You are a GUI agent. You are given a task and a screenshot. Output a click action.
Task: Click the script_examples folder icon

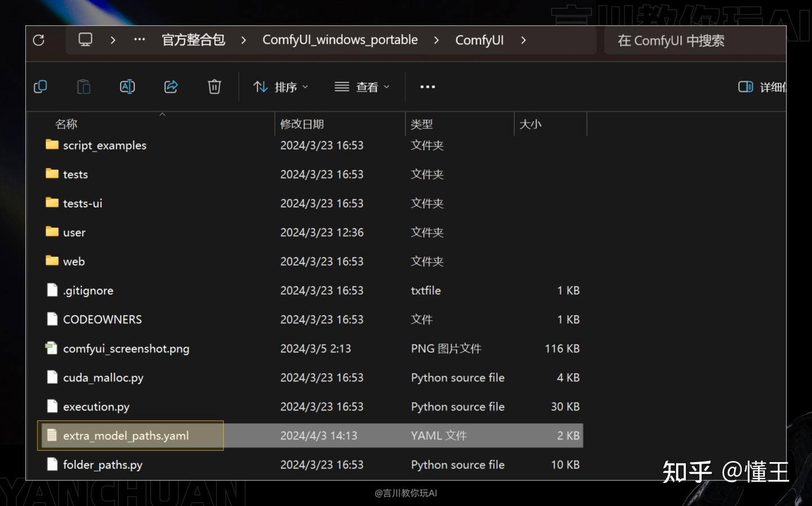point(52,144)
